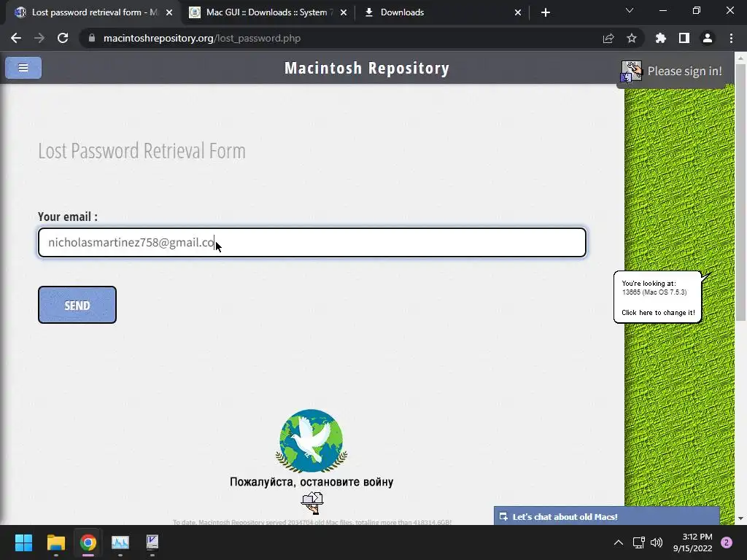
Task: Open the monitor graph app in taskbar
Action: click(120, 542)
